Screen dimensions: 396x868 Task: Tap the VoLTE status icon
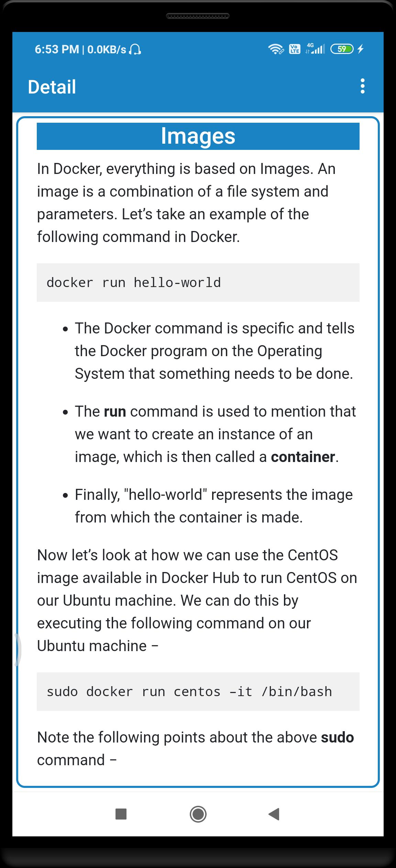295,49
